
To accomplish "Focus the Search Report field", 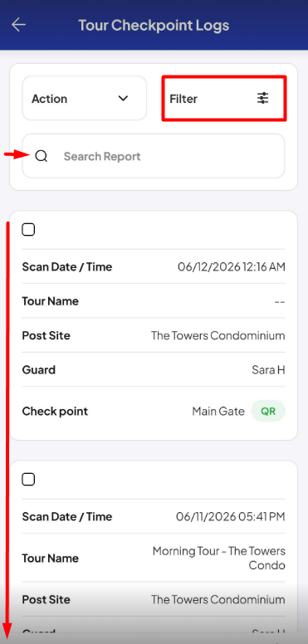I will pos(154,156).
